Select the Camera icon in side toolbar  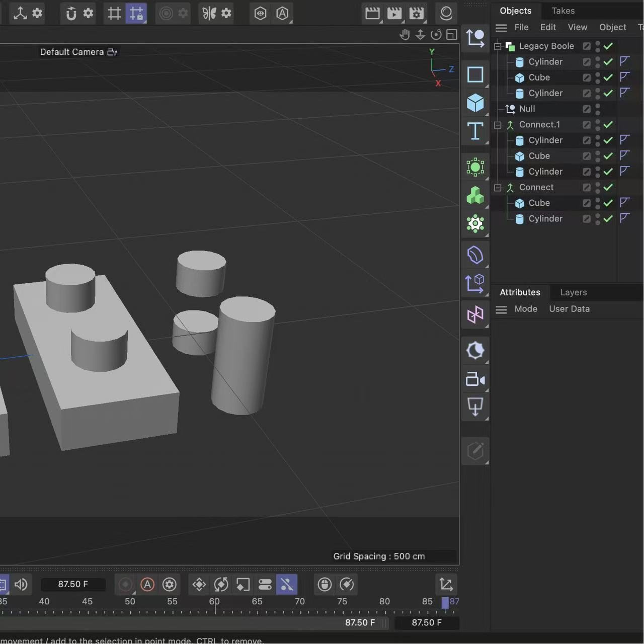pos(475,379)
